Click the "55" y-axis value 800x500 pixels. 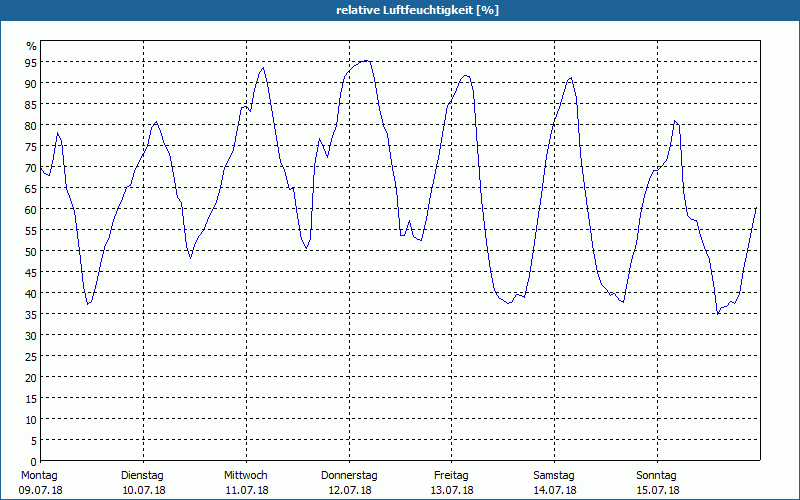(x=31, y=231)
